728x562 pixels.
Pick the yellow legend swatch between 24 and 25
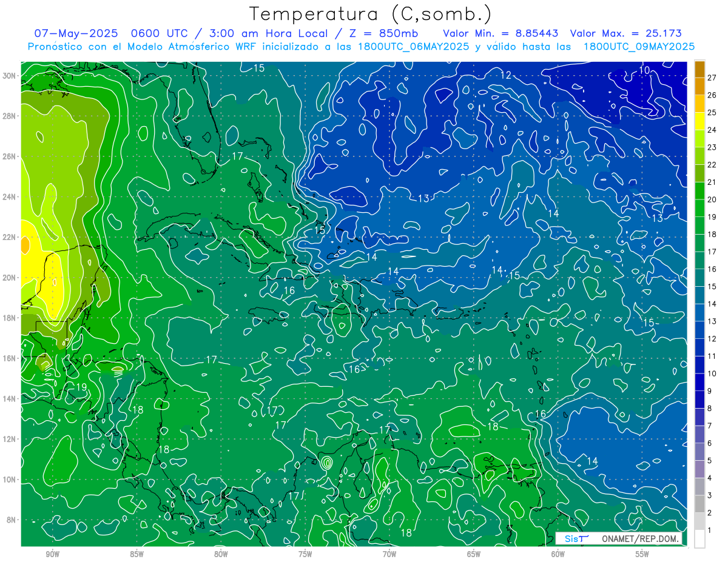point(699,121)
